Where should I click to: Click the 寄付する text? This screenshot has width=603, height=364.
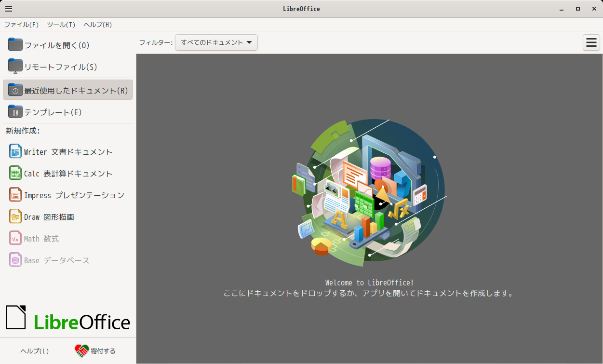pyautogui.click(x=103, y=351)
